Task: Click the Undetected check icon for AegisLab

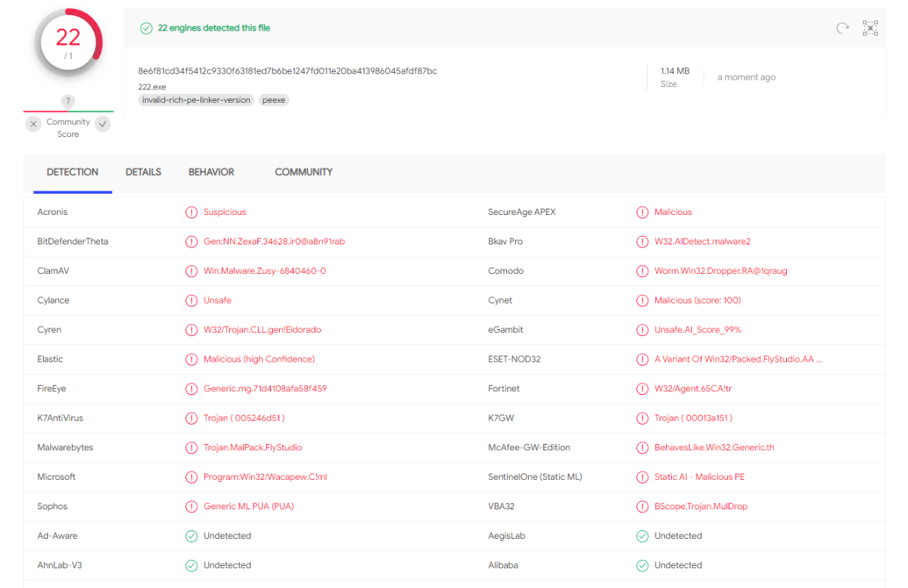Action: click(x=642, y=537)
